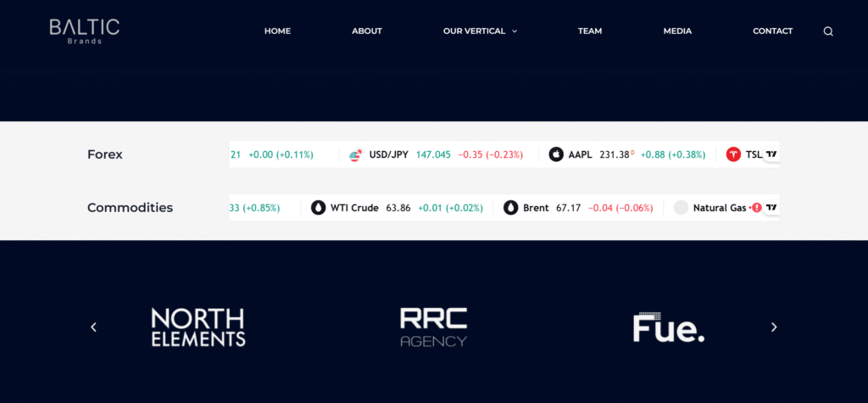The image size is (868, 403).
Task: Select the RRC Agency brand logo
Action: click(x=433, y=327)
